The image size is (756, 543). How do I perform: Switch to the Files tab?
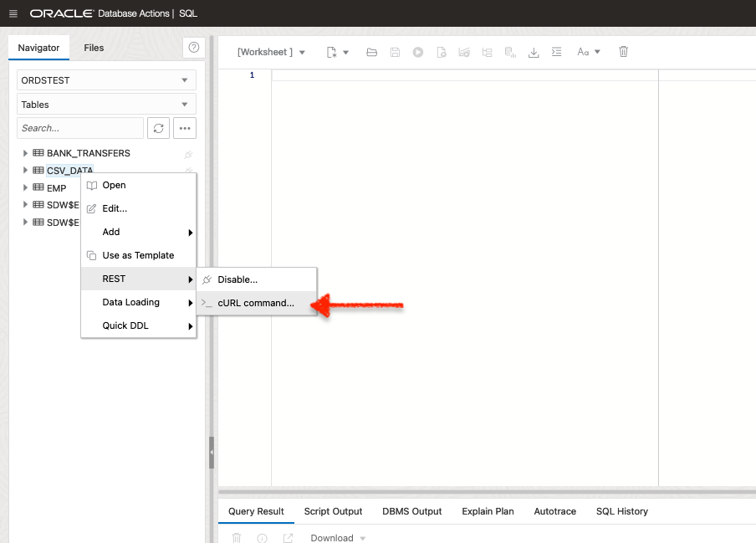point(94,48)
